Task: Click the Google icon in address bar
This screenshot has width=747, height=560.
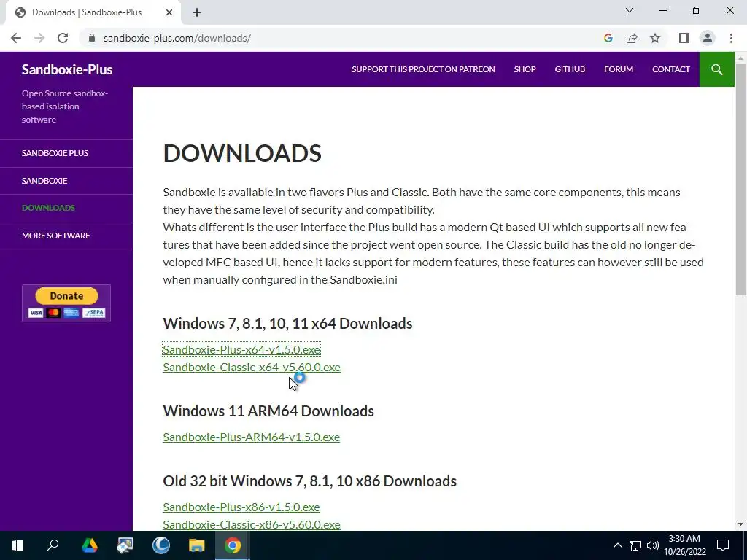Action: pos(608,38)
